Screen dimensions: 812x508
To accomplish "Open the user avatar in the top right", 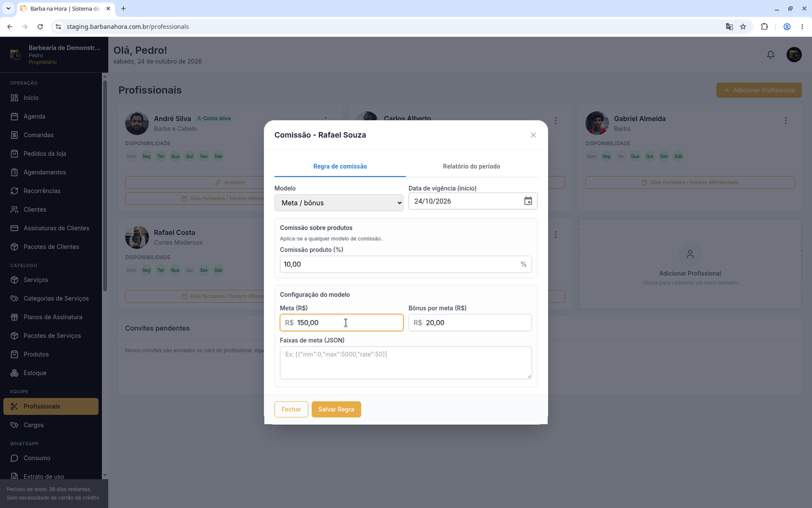I will (794, 54).
